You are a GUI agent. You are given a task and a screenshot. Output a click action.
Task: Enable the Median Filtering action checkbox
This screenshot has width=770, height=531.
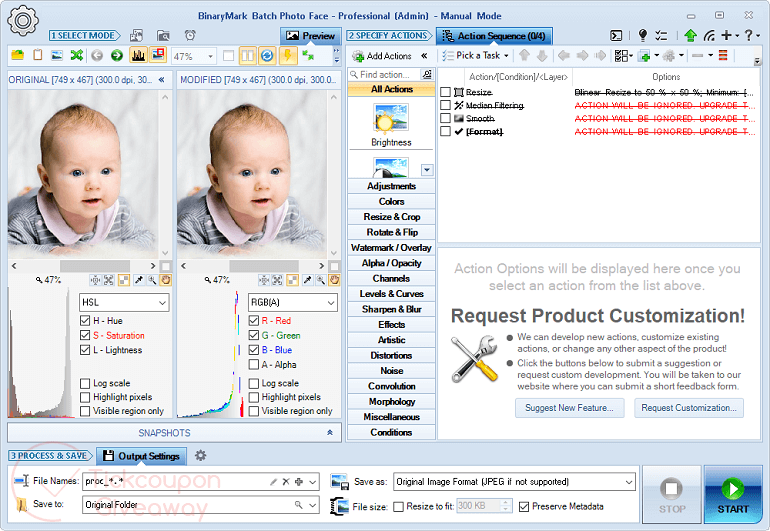[x=445, y=105]
